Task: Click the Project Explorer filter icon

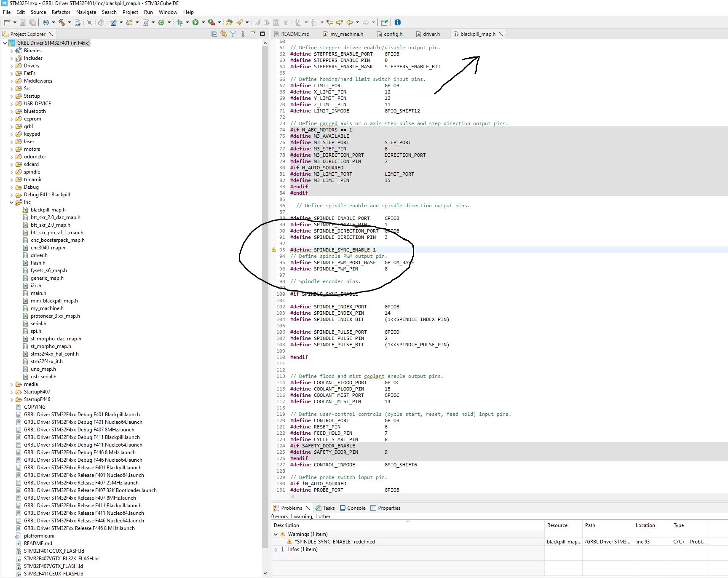Action: click(x=233, y=34)
